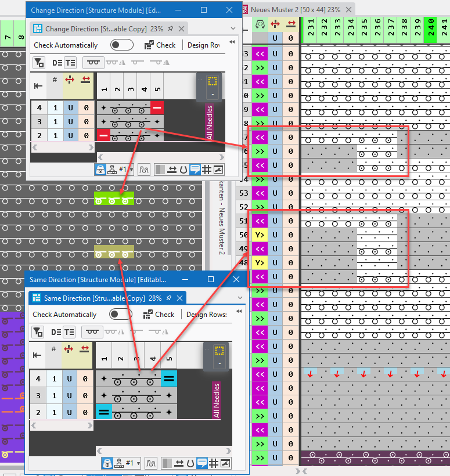Screen dimensions: 450x476
Task: Click the grid (#) icon in Change Direction bottom toolbar
Action: 206,170
